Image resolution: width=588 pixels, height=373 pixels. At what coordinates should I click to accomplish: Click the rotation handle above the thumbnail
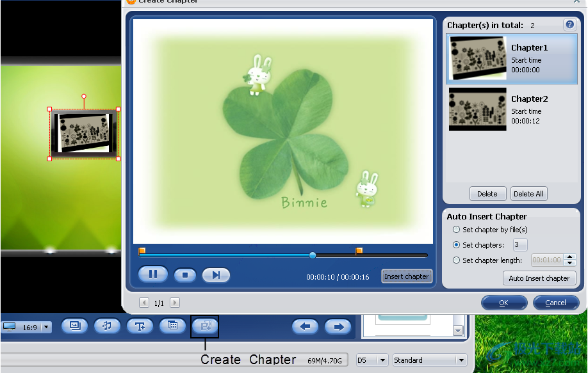84,96
